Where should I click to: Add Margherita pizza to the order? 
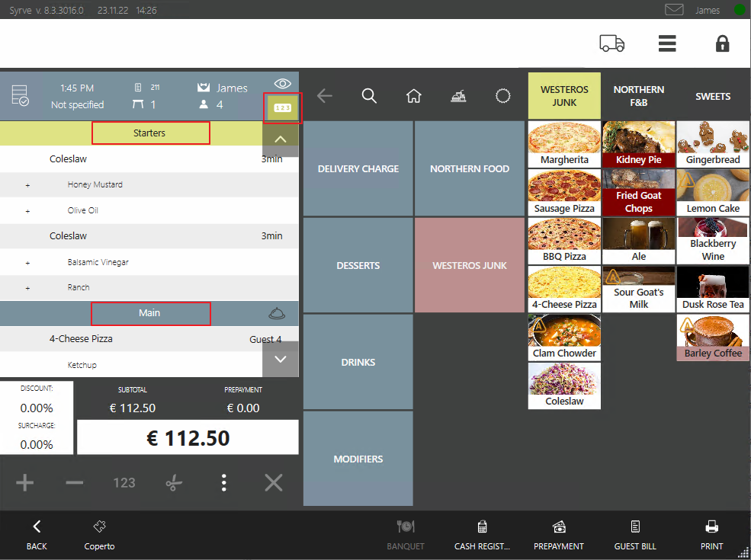click(564, 143)
